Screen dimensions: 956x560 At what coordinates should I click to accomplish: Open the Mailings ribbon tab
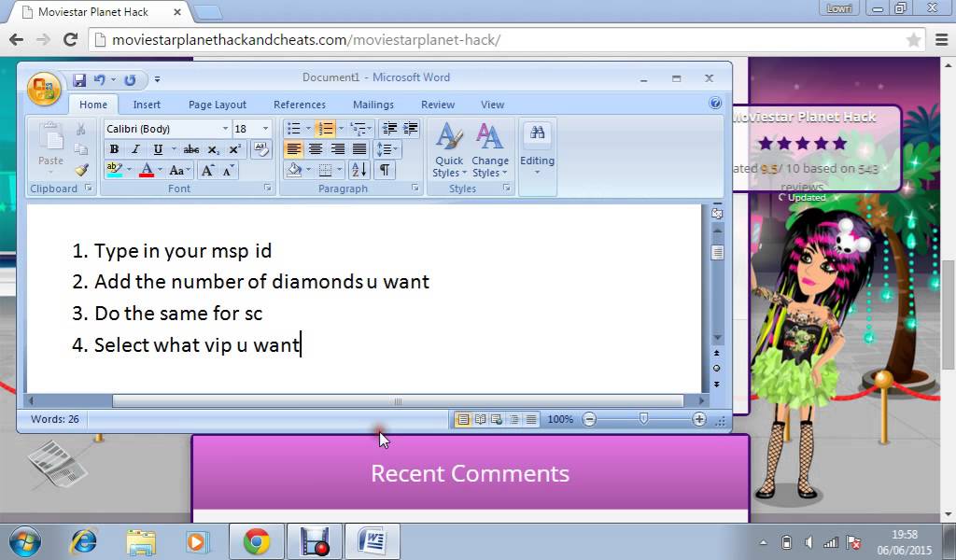tap(373, 105)
